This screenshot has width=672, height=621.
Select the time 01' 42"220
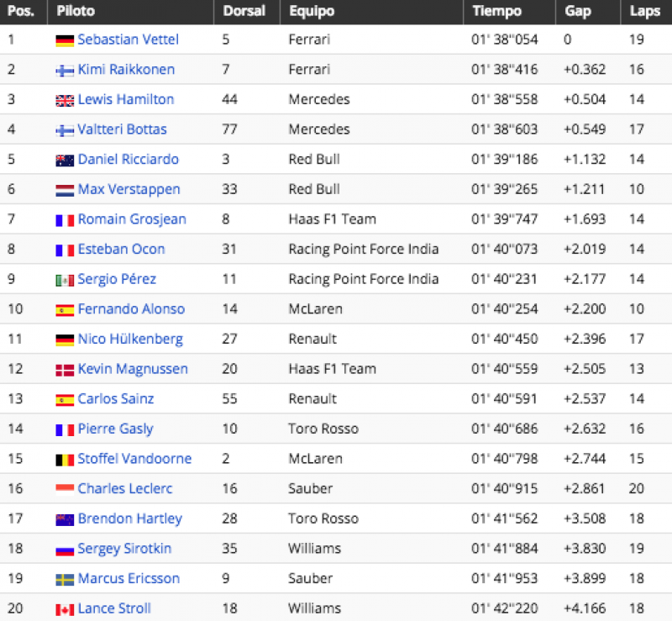pyautogui.click(x=505, y=608)
